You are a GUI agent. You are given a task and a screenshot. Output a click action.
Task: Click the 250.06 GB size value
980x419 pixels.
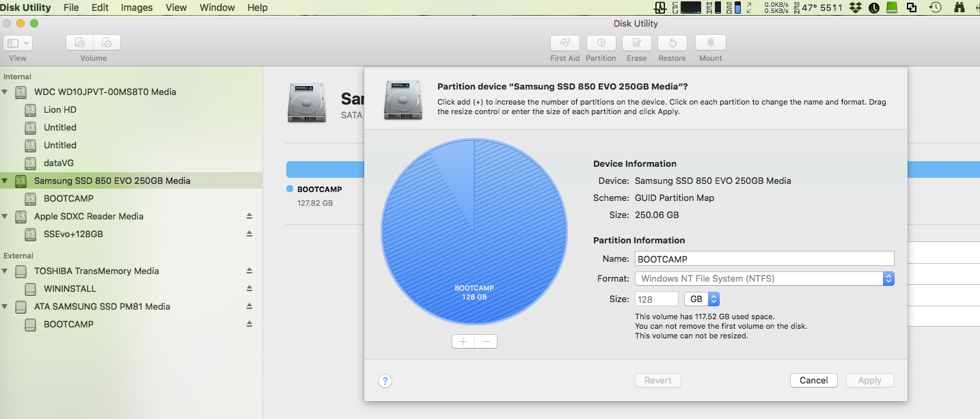[657, 215]
